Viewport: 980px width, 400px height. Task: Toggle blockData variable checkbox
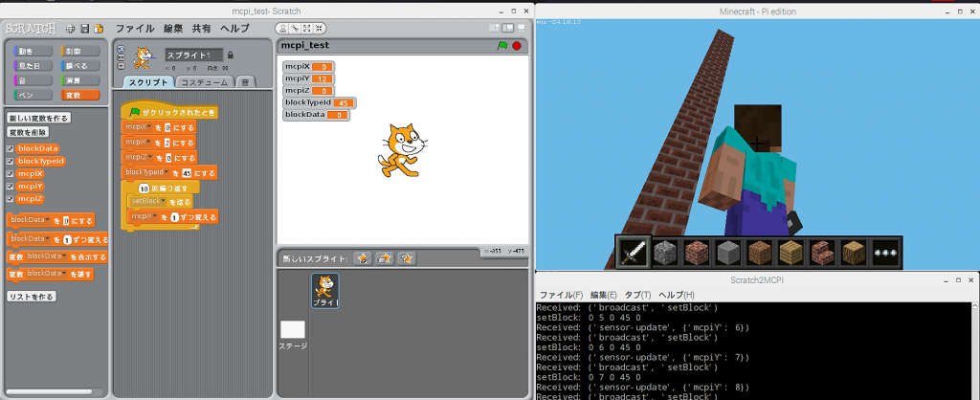[x=10, y=148]
